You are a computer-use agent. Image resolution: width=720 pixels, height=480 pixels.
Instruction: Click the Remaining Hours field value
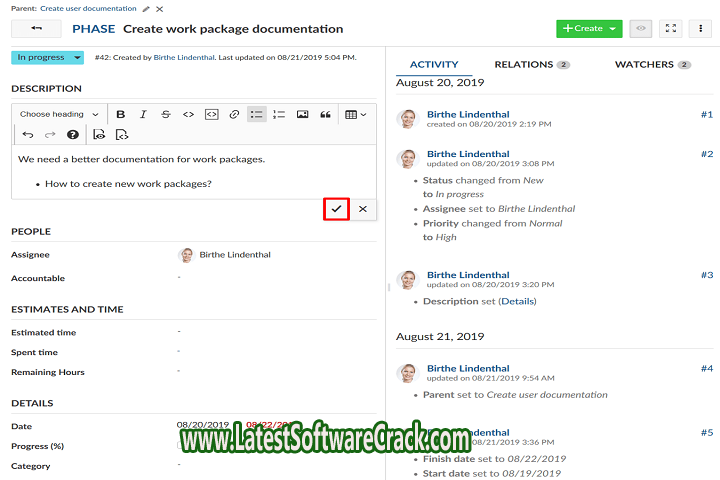(x=179, y=371)
